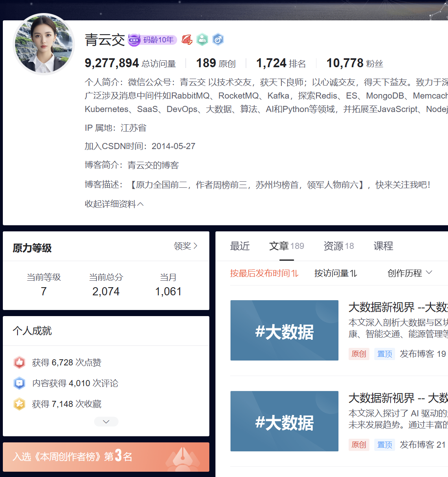Switch to the 文章 189 tab
The image size is (448, 477).
[286, 246]
